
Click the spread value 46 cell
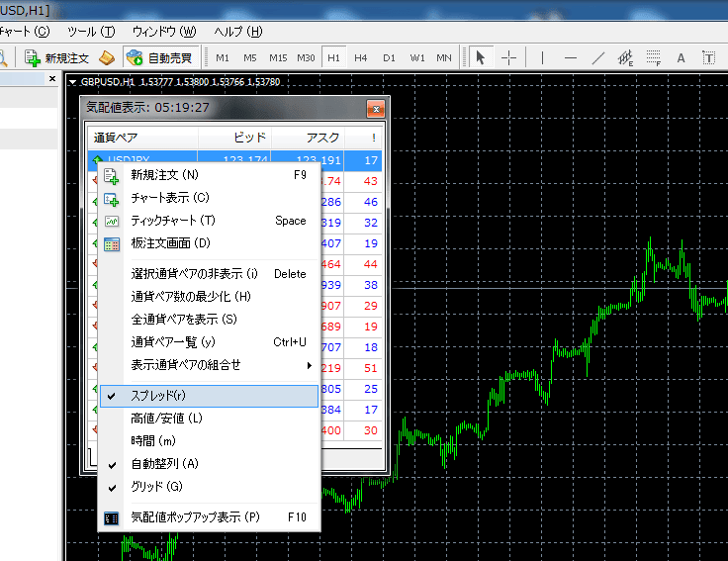[x=364, y=202]
